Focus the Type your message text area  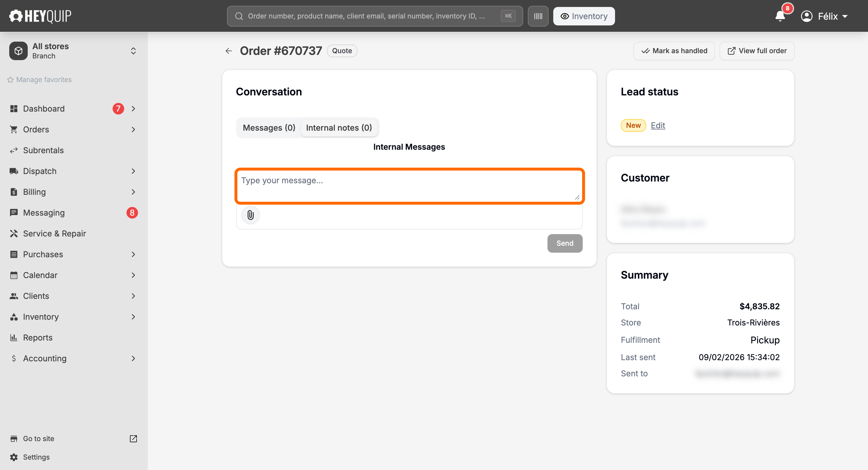(409, 186)
